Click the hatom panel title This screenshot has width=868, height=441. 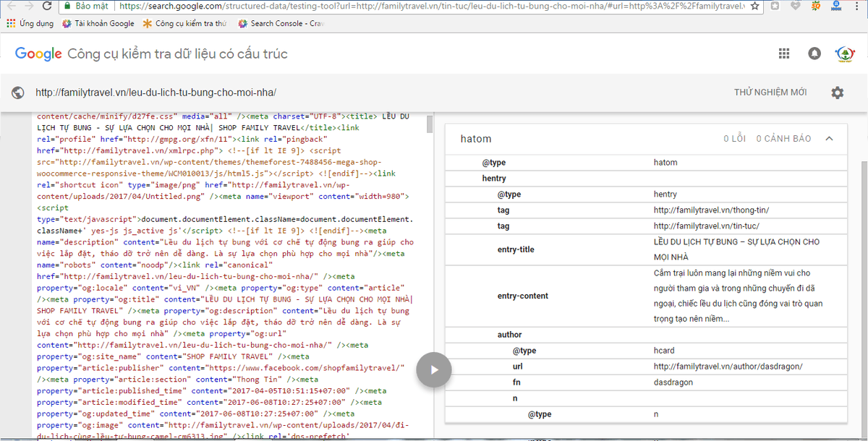[476, 139]
